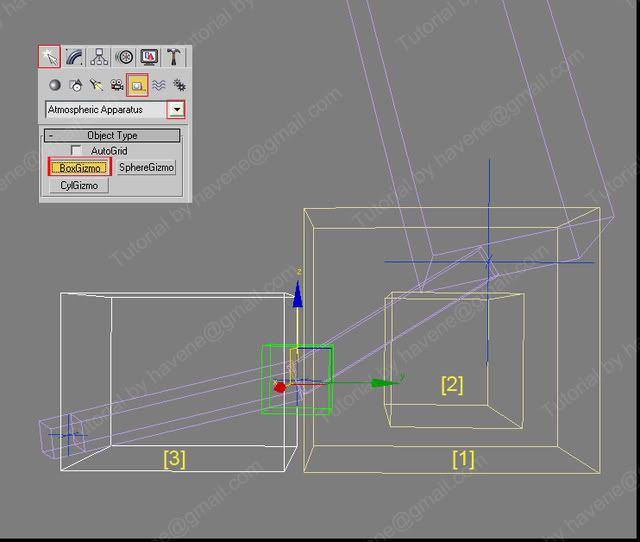Screen dimensions: 640x542
Task: Select the Systems gears category icon
Action: point(179,85)
